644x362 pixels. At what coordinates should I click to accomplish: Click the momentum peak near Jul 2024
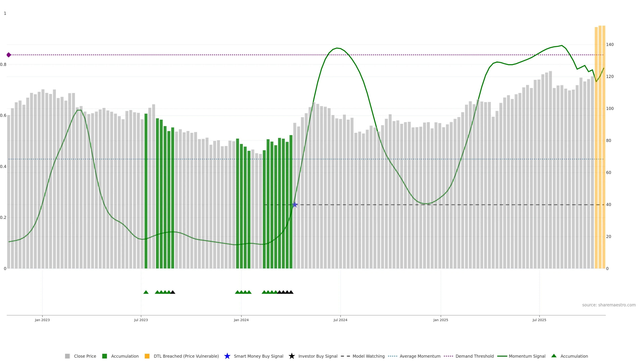click(337, 48)
